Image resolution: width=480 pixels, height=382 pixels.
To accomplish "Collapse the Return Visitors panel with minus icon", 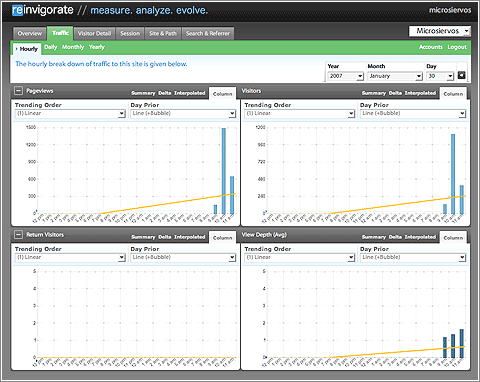I will coord(19,235).
